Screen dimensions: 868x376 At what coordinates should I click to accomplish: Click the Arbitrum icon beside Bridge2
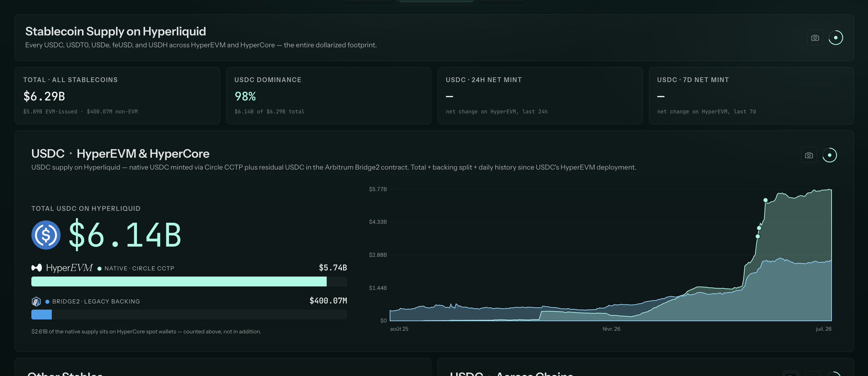click(x=36, y=301)
